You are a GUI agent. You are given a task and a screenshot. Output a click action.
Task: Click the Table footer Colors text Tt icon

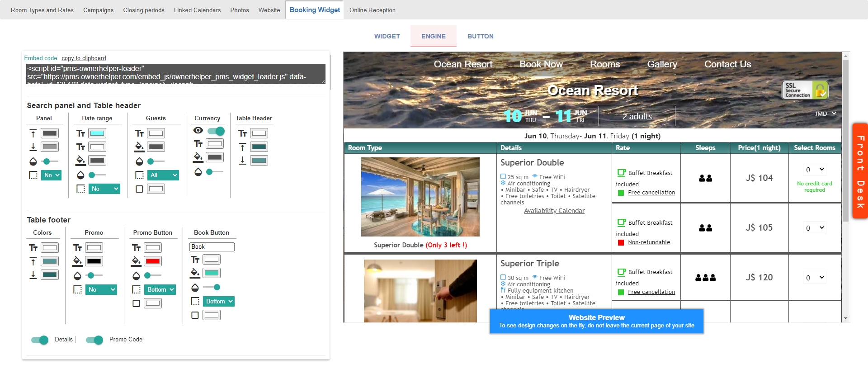click(33, 248)
